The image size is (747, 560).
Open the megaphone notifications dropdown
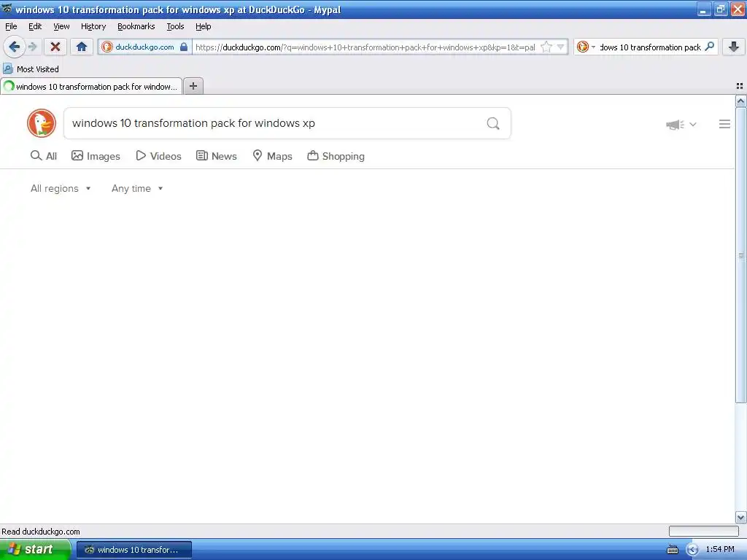(681, 124)
